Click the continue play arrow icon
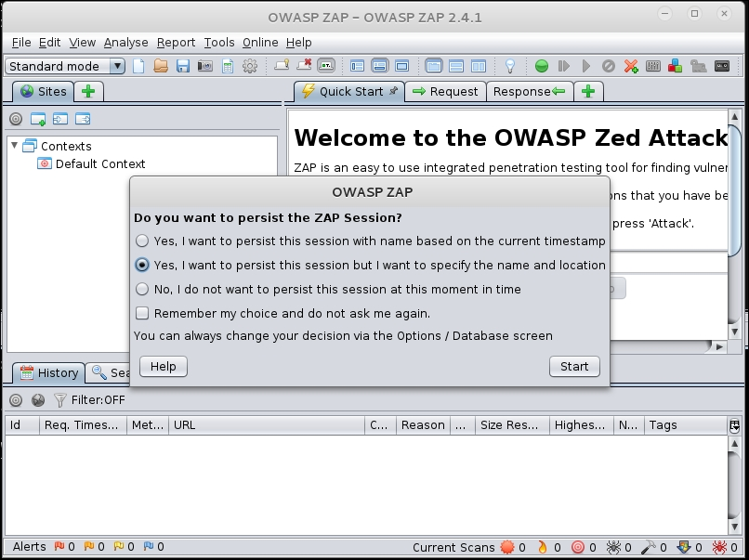Screen dimensions: 749x560 586,66
